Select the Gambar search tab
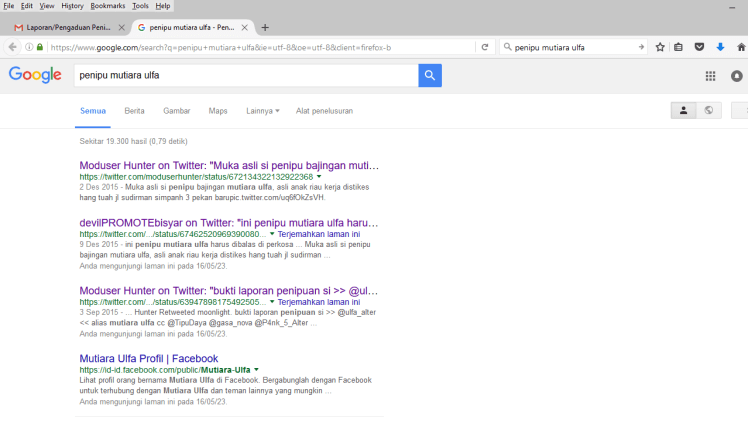Image resolution: width=748 pixels, height=426 pixels. click(177, 111)
